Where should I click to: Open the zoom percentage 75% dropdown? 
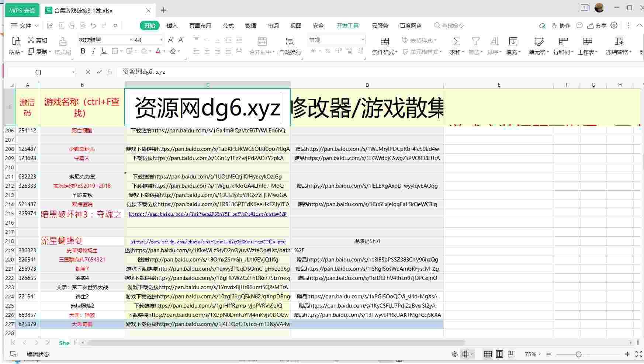pos(533,354)
